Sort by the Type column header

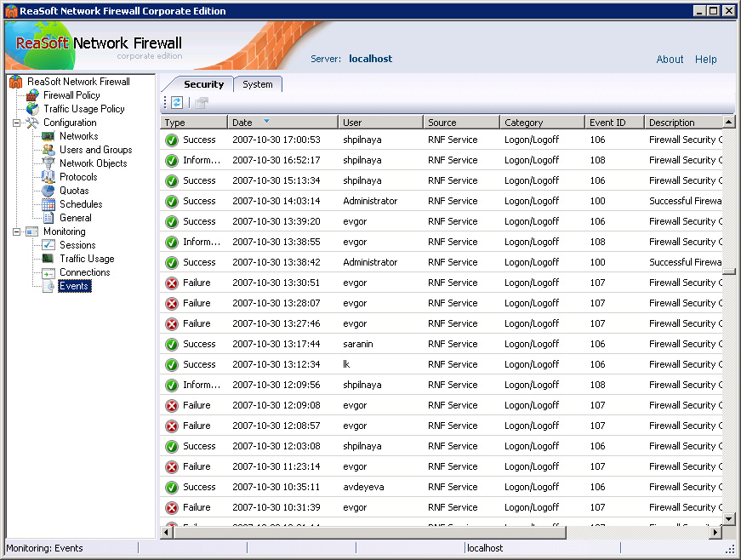tap(194, 123)
